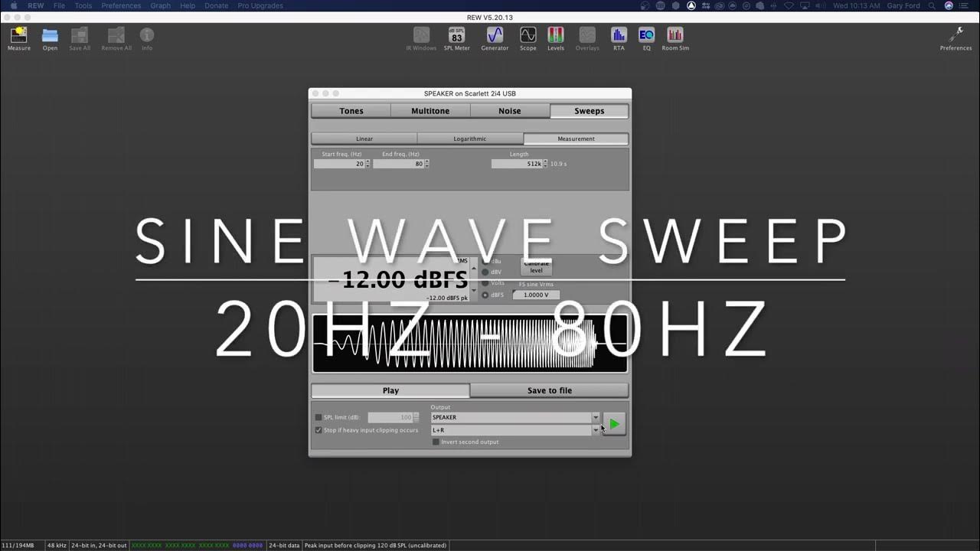Open the Help menu
The width and height of the screenshot is (980, 551).
pyautogui.click(x=188, y=5)
